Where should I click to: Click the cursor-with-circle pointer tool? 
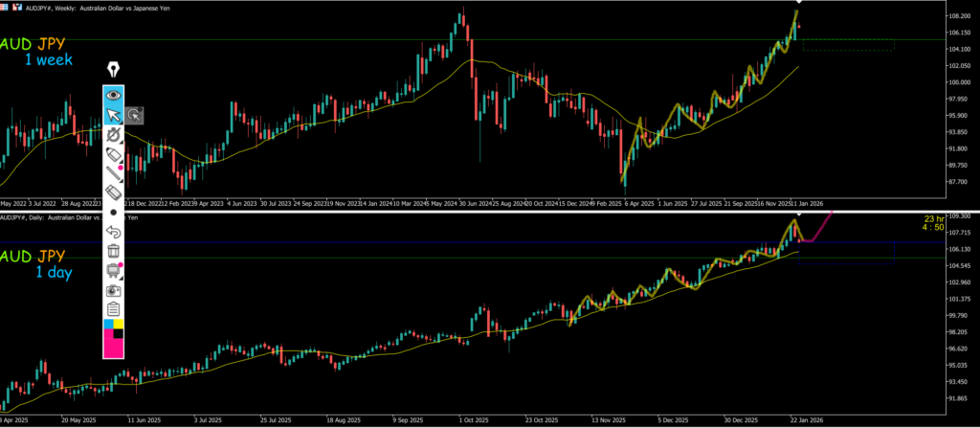point(135,115)
